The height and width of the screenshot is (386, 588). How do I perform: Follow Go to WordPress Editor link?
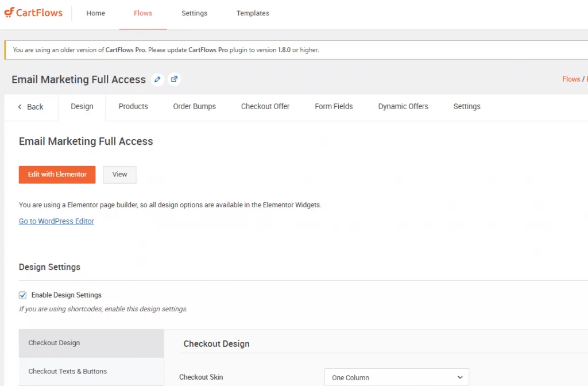56,221
